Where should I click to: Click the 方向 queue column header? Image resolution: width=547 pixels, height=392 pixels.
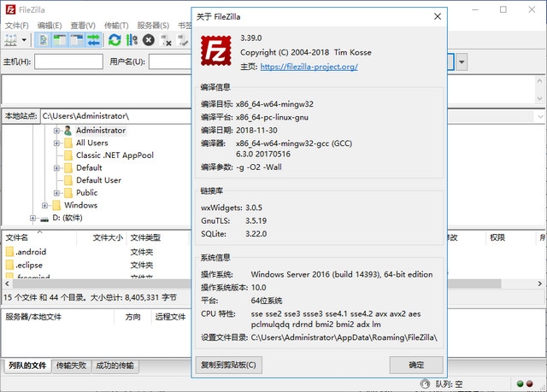pyautogui.click(x=132, y=317)
